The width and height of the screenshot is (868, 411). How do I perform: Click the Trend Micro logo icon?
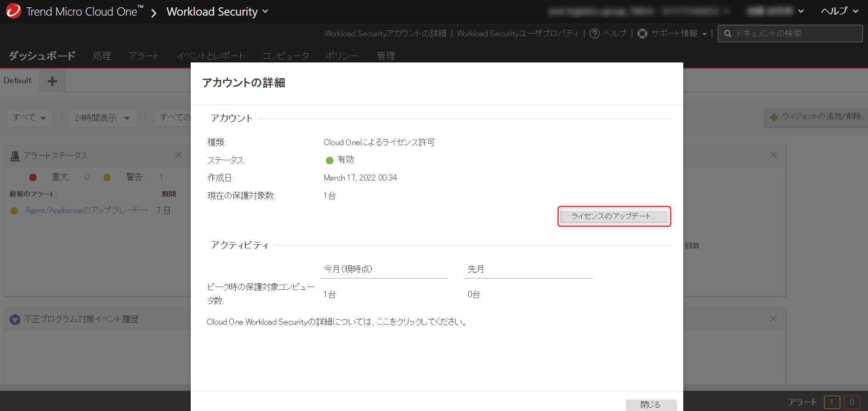pos(13,11)
